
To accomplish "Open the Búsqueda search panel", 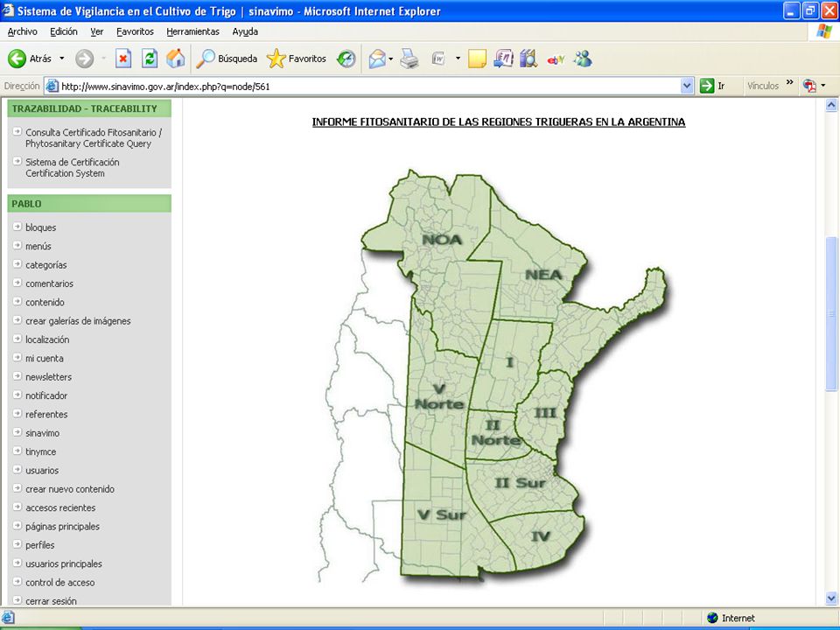I will tap(227, 59).
